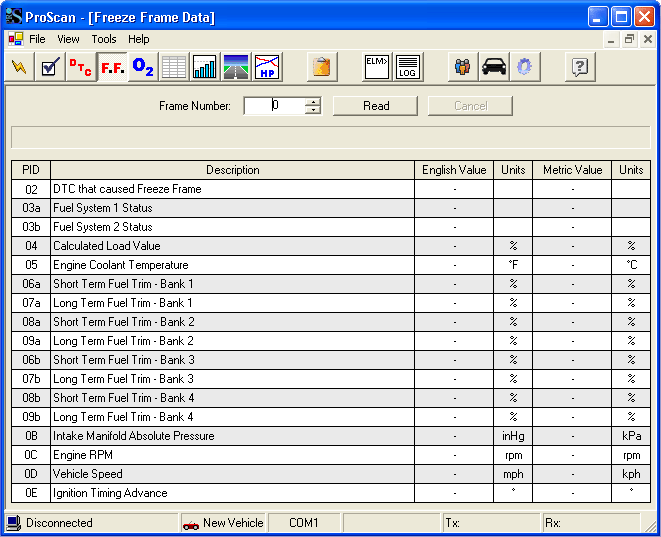The height and width of the screenshot is (537, 661).
Task: Select the Ignition Timing Advance row
Action: tap(331, 493)
